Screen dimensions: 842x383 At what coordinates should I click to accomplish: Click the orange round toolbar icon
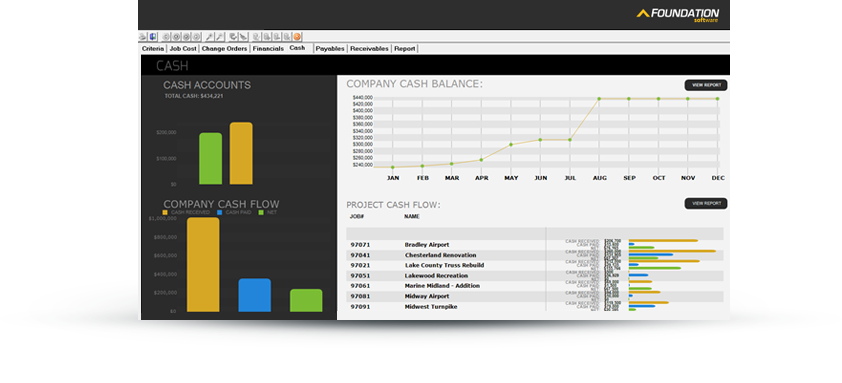pos(297,37)
